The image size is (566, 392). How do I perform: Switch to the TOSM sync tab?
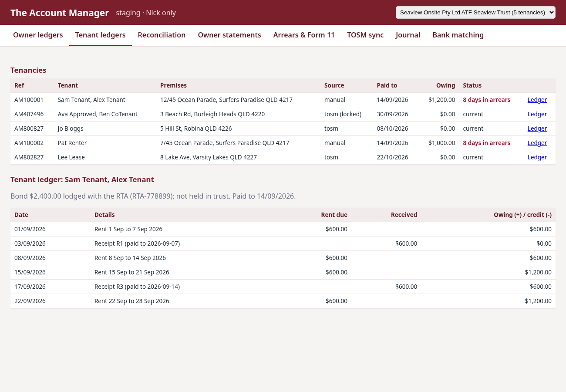pos(365,35)
